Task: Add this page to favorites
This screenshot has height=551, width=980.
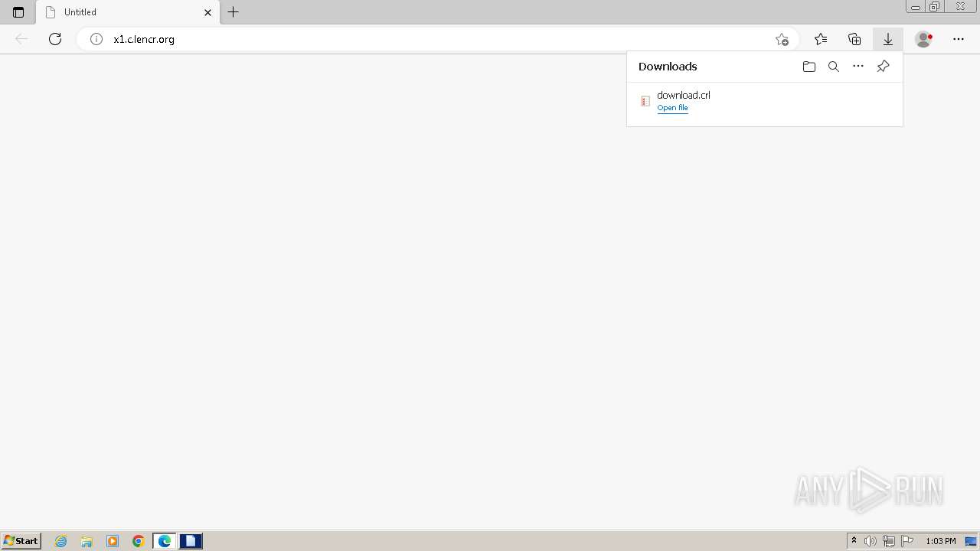Action: click(782, 39)
